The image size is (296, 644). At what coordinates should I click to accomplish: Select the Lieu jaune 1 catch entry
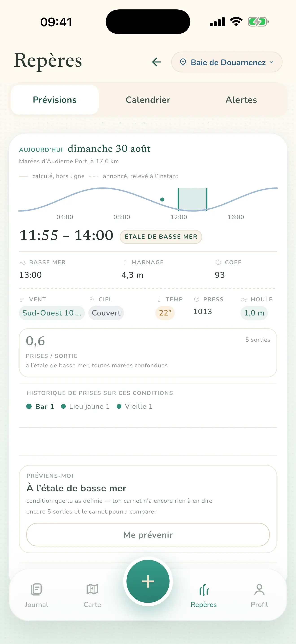(x=85, y=406)
